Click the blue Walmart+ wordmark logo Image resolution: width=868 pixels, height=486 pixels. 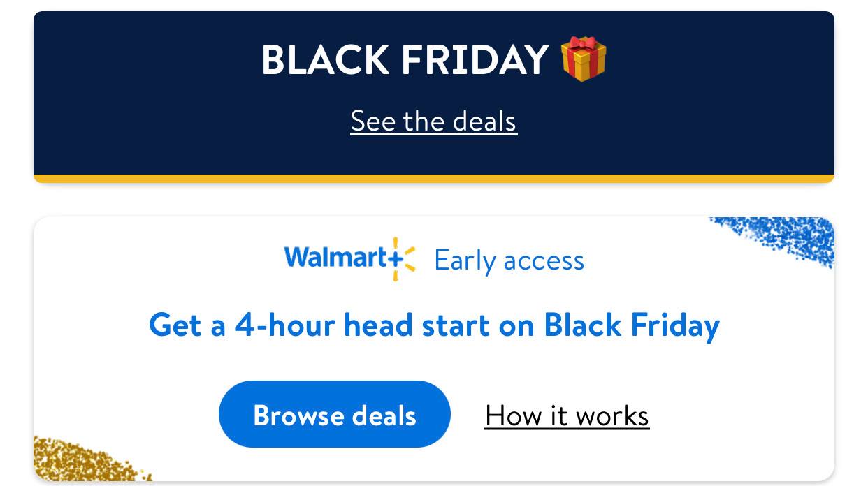point(349,259)
